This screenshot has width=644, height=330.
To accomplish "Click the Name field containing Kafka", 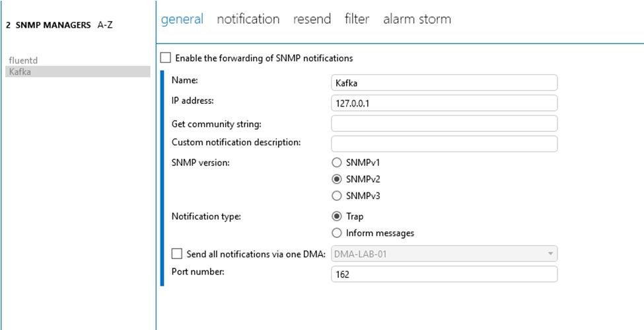I will tap(444, 83).
